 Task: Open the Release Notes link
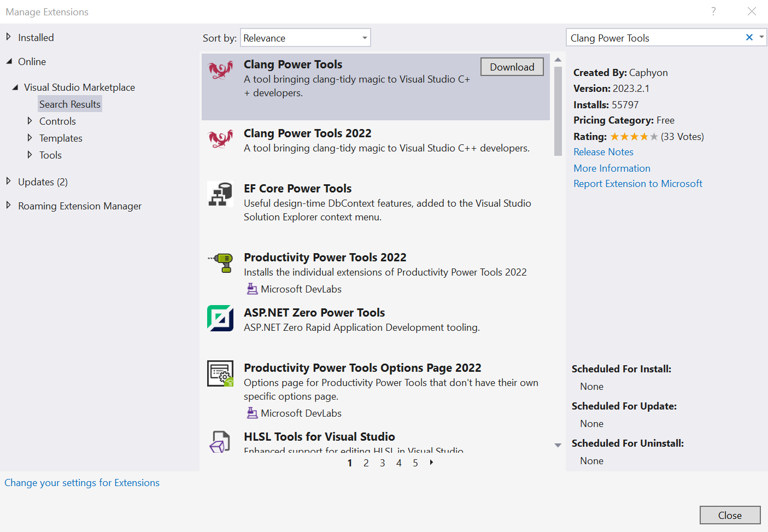pyautogui.click(x=603, y=152)
